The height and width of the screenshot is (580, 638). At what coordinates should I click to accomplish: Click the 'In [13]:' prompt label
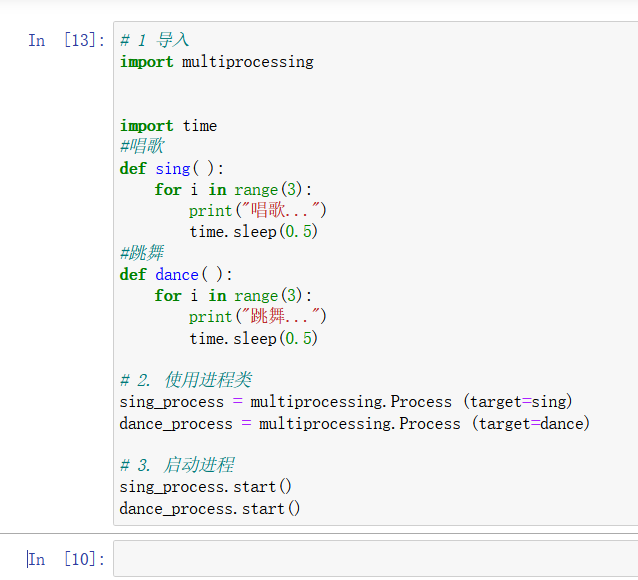[66, 40]
